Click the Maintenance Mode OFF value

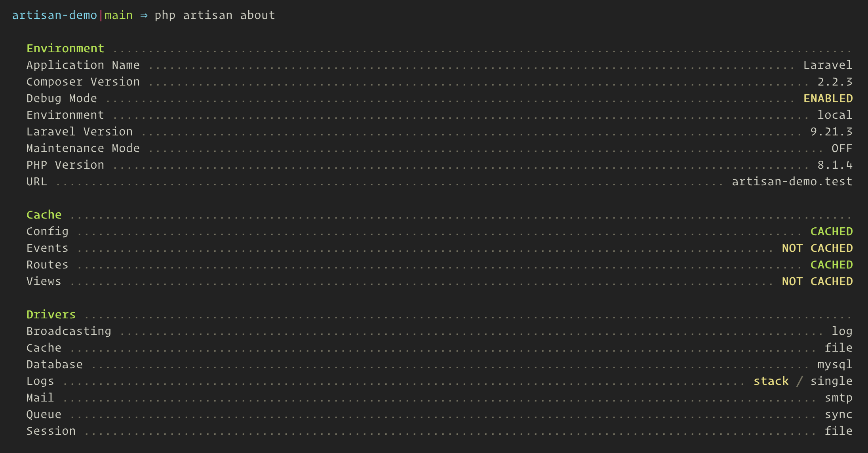[x=842, y=148]
